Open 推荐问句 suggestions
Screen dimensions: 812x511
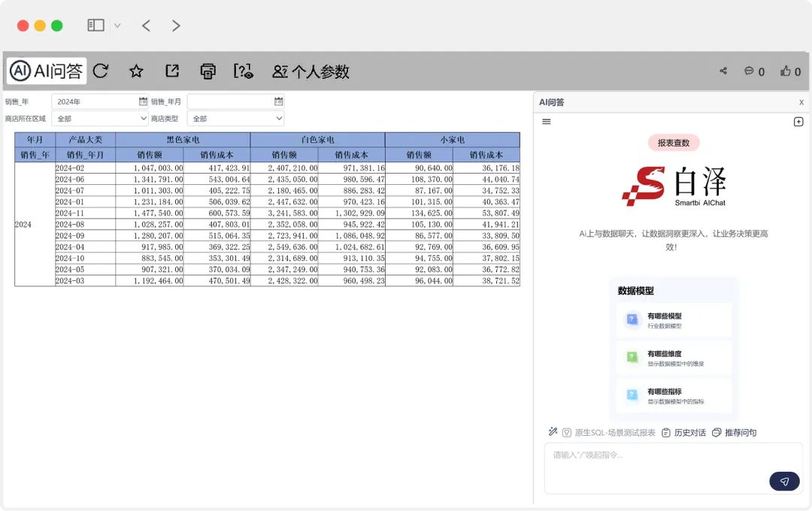tap(735, 433)
